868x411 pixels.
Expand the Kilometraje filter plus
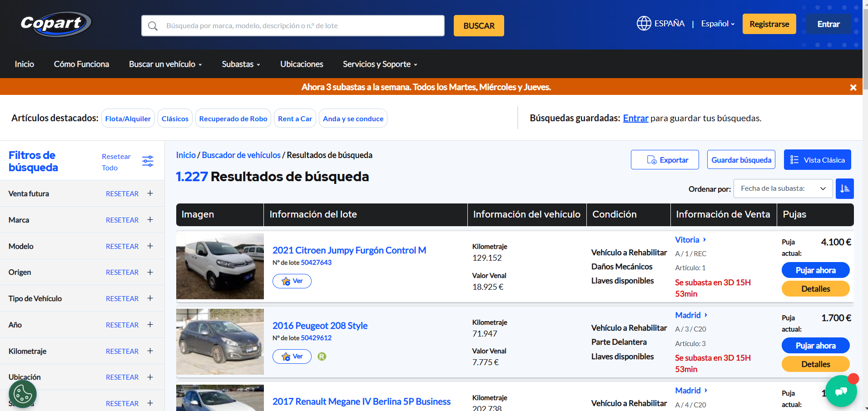pyautogui.click(x=150, y=351)
